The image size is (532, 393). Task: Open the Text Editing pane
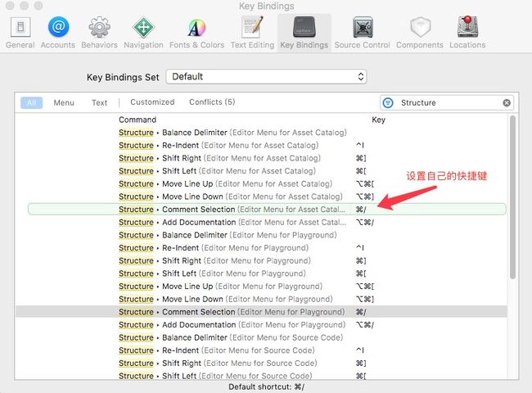pyautogui.click(x=252, y=33)
